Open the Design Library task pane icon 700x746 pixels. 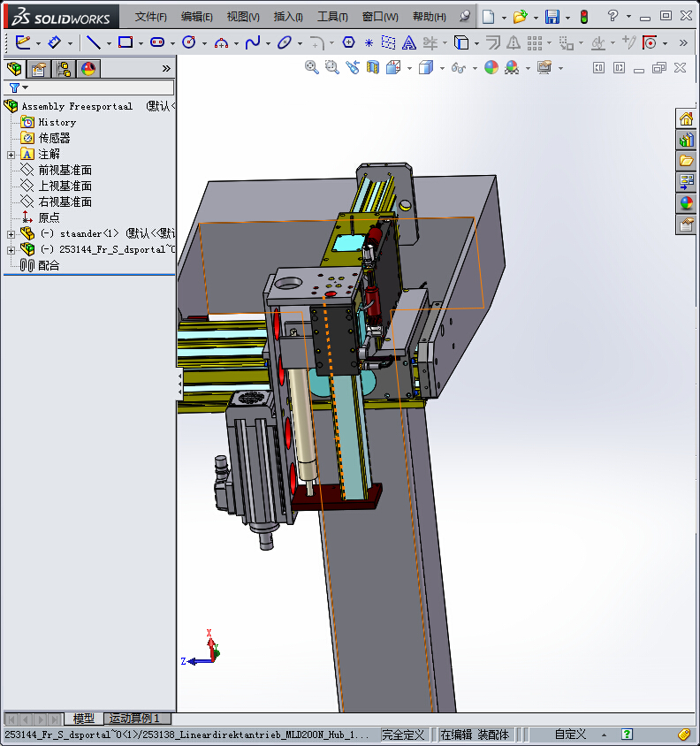(686, 140)
